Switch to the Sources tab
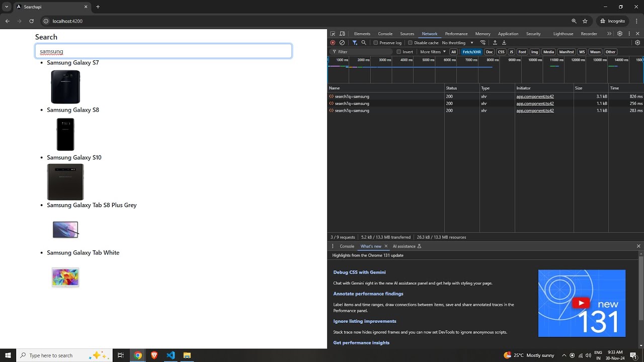This screenshot has width=644, height=362. [x=407, y=34]
